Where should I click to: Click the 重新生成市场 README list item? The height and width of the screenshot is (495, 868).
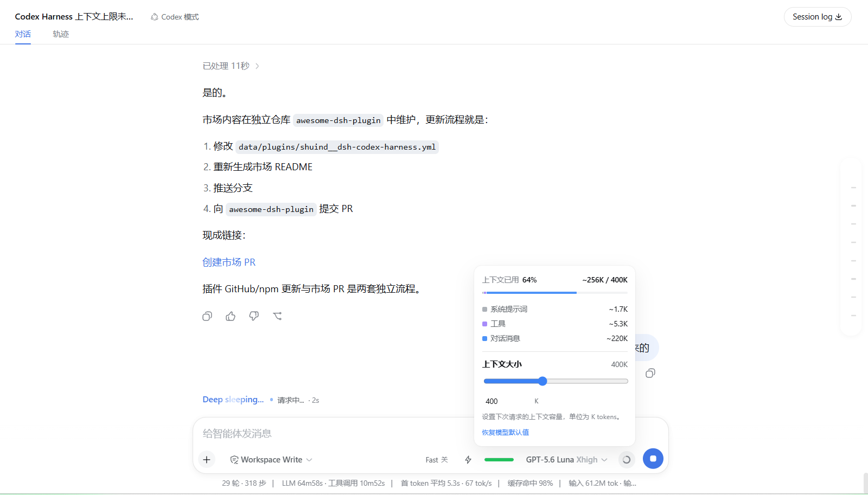[x=263, y=167]
